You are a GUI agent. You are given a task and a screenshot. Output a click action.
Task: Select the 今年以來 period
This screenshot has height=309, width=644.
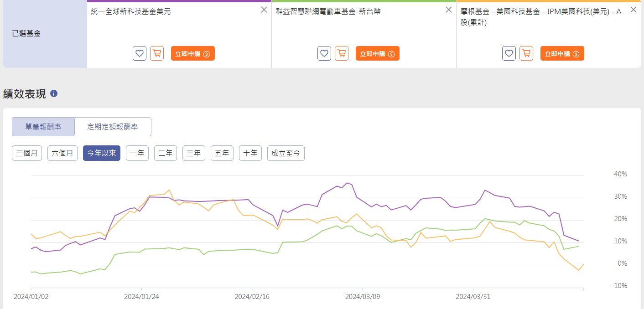tap(102, 153)
